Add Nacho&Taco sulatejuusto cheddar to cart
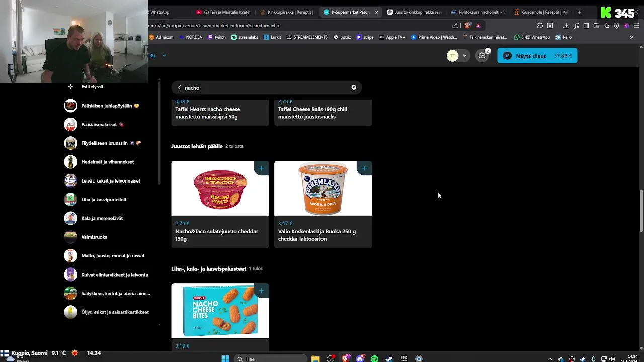644x362 pixels. [261, 168]
